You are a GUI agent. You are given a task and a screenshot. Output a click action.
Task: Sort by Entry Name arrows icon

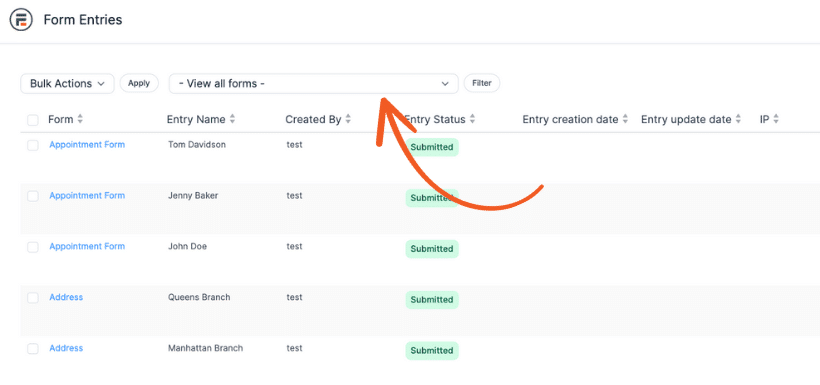tap(232, 119)
